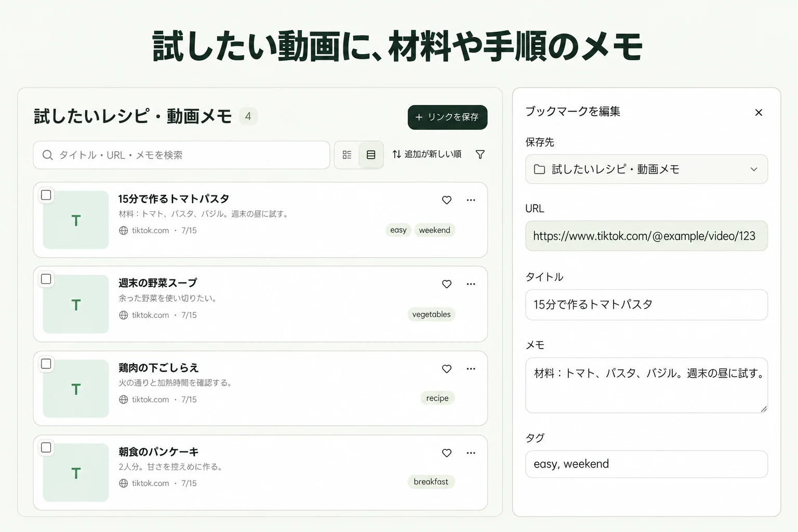
Task: Favorite the 鶏肉の下ごしらえ bookmark
Action: (447, 369)
